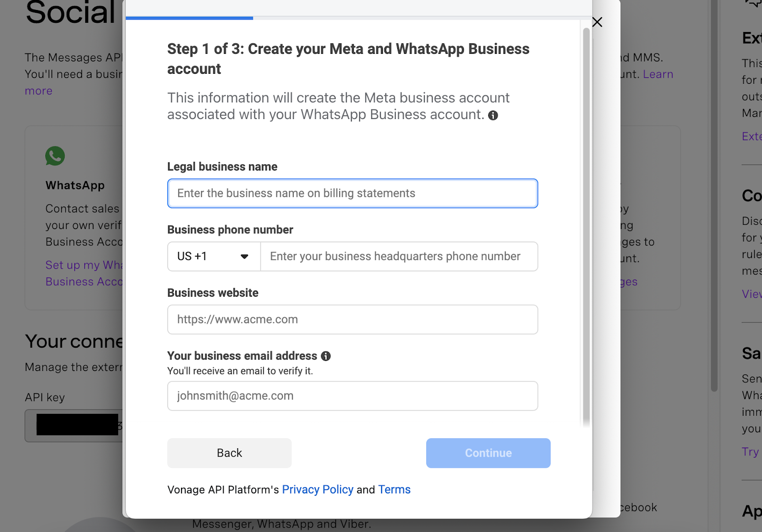Close the Meta signup dialog with the X
This screenshot has height=532, width=762.
[597, 22]
